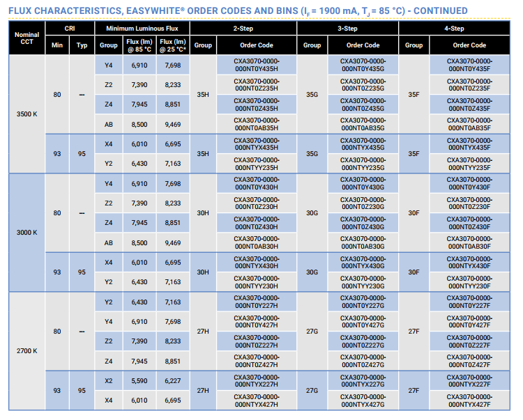Click the Flux (lm) @ 85 °C header
This screenshot has width=523, height=420.
pyautogui.click(x=139, y=45)
